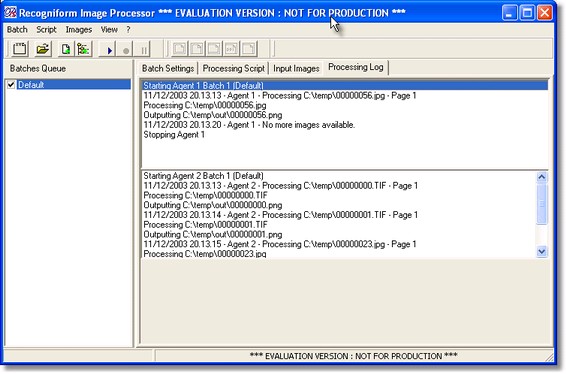Open the ? help menu
This screenshot has width=566, height=374.
[x=128, y=30]
